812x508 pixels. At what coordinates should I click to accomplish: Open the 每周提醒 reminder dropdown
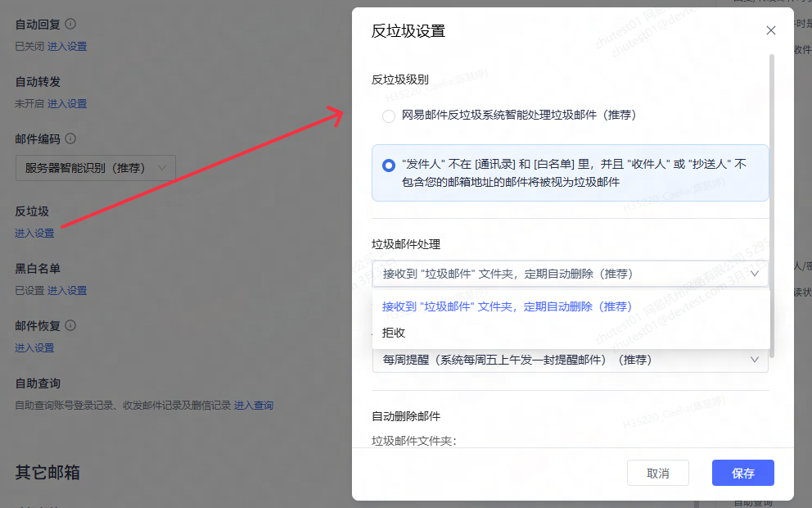click(571, 360)
